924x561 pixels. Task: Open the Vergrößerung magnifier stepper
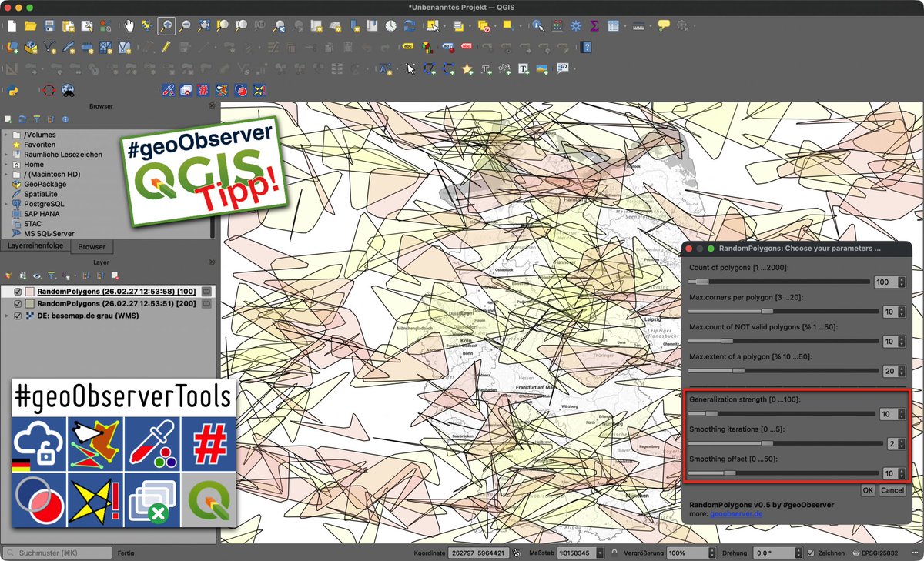[x=711, y=553]
